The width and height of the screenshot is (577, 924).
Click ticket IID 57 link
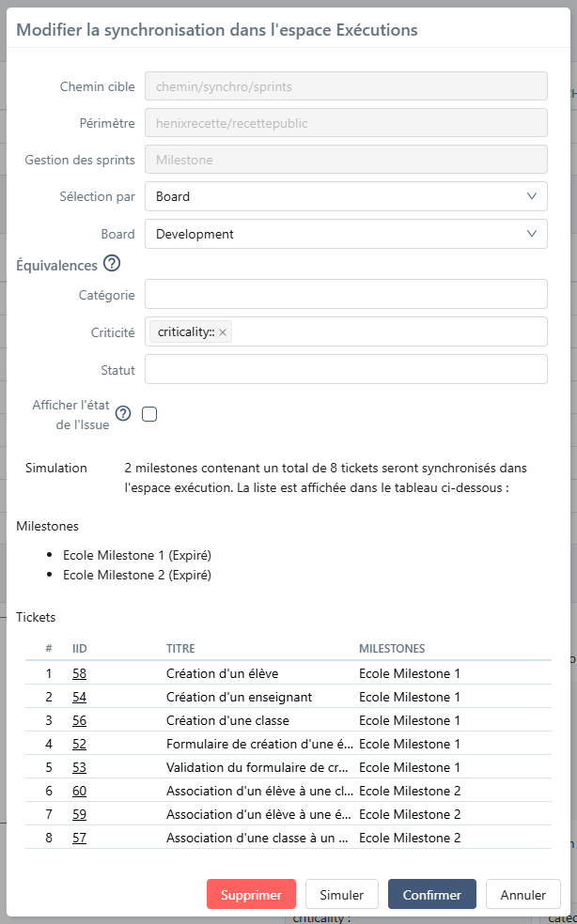(x=79, y=838)
